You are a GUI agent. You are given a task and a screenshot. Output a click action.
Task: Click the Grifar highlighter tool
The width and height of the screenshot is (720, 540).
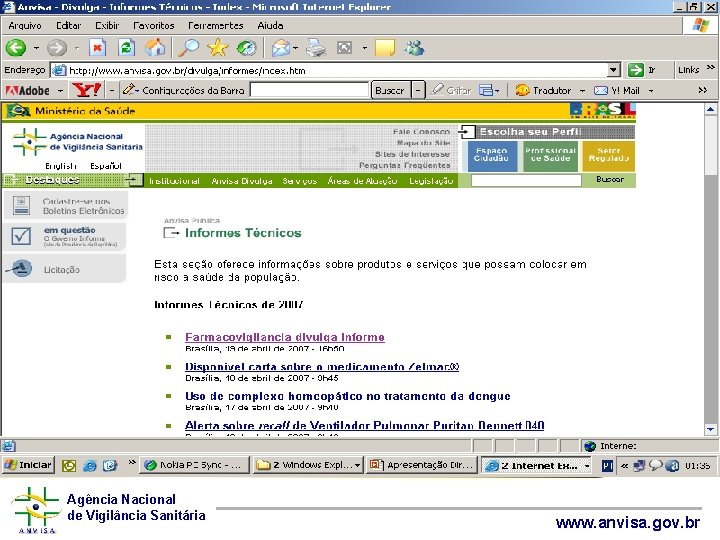[x=451, y=90]
